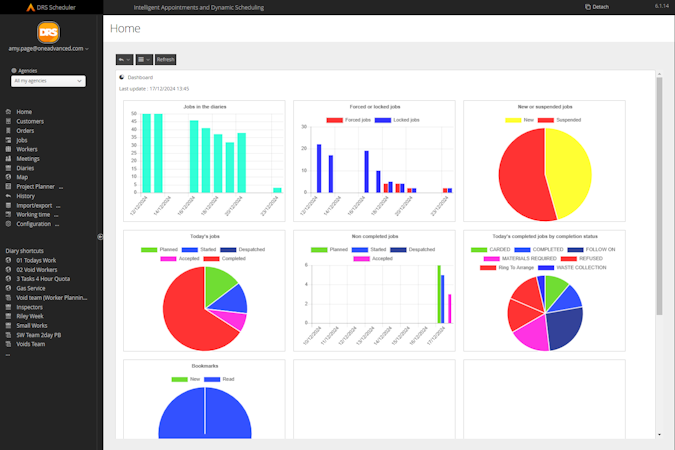Go to Customers menu item
Viewport: 675px width, 450px height.
[x=30, y=121]
